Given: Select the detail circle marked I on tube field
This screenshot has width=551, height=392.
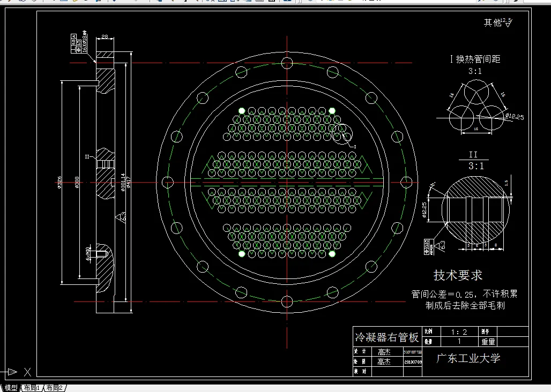Looking at the screenshot, I should tap(342, 134).
